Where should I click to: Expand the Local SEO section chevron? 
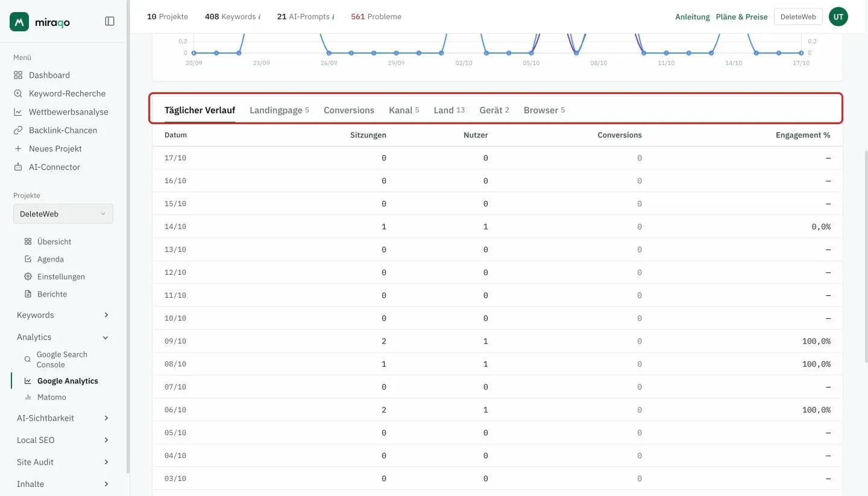click(106, 440)
